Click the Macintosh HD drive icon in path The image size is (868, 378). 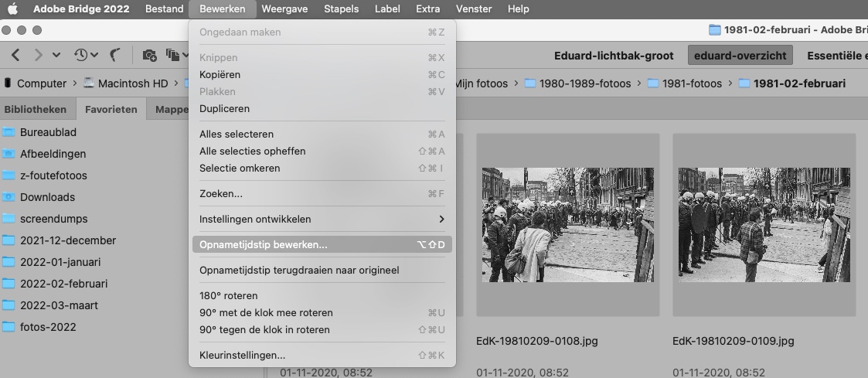(88, 83)
